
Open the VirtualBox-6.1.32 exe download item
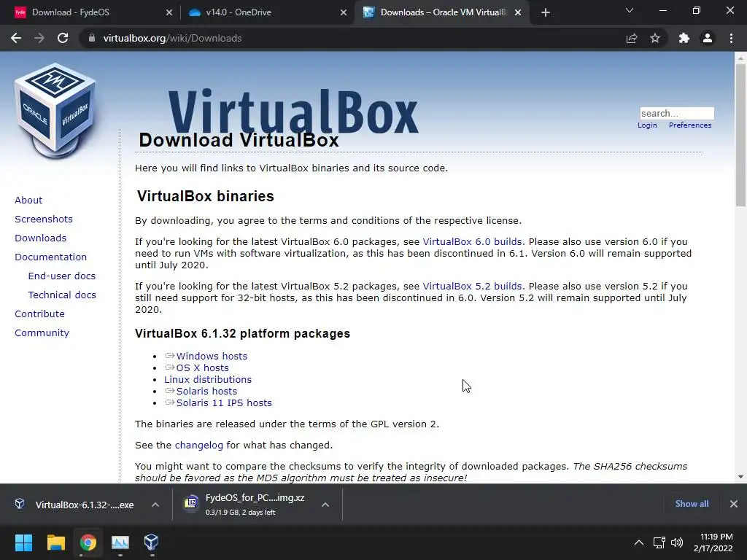point(85,505)
